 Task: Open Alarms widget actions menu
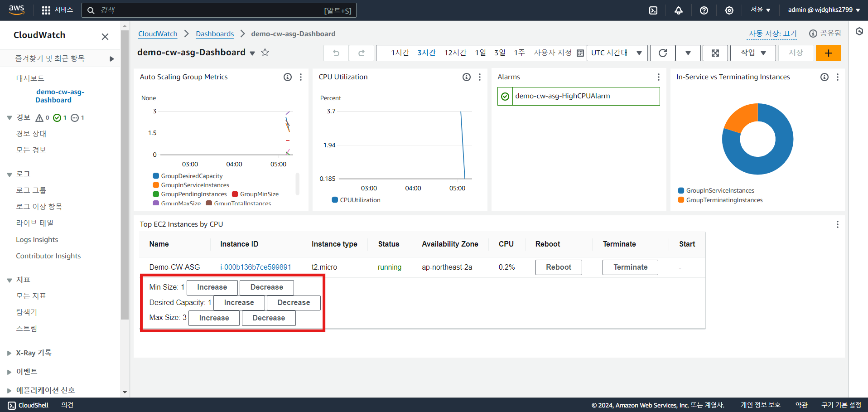[659, 77]
